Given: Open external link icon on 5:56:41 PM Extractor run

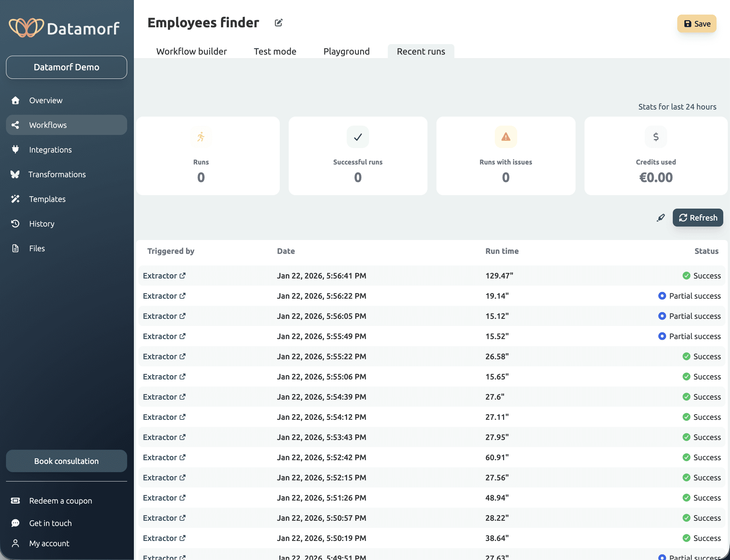Looking at the screenshot, I should (x=182, y=276).
